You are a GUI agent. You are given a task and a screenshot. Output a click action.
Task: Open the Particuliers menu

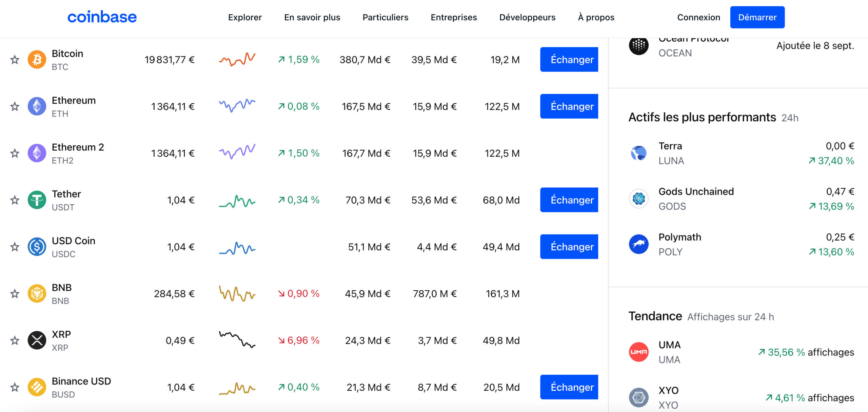(x=385, y=17)
